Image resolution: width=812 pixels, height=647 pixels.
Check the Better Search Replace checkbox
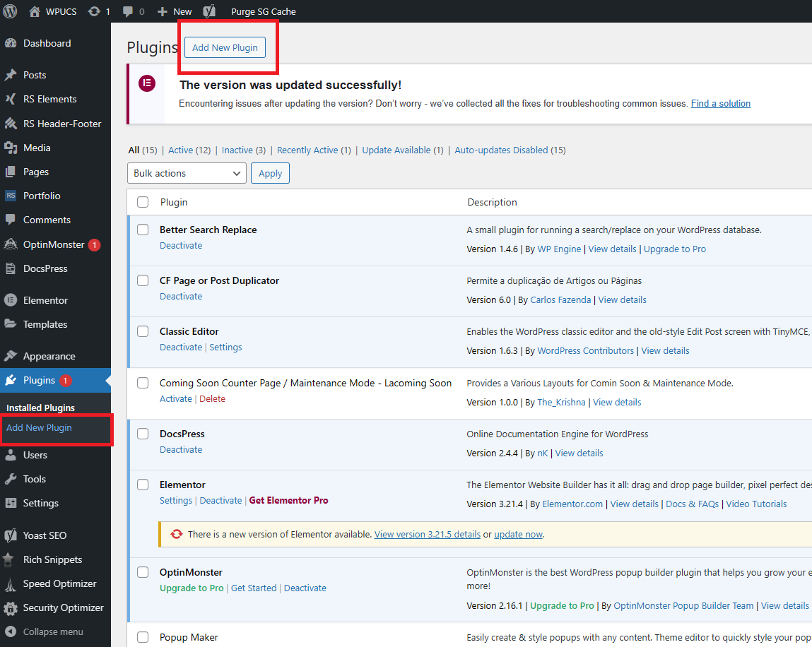click(143, 230)
